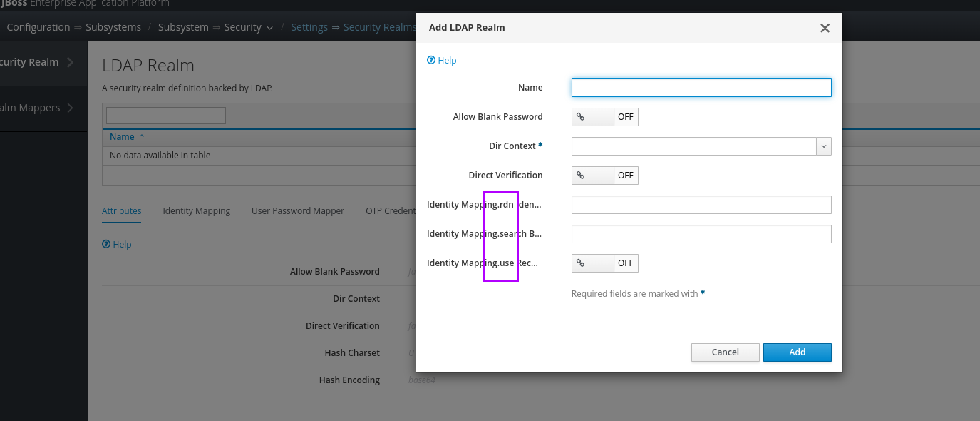Click expression link icon for Direct Verification

click(581, 176)
